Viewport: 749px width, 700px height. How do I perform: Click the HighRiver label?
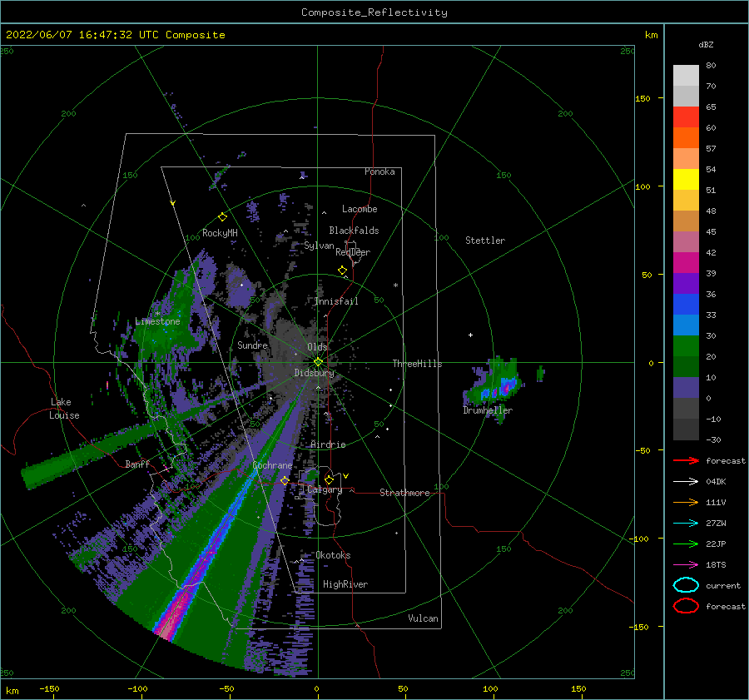345,584
